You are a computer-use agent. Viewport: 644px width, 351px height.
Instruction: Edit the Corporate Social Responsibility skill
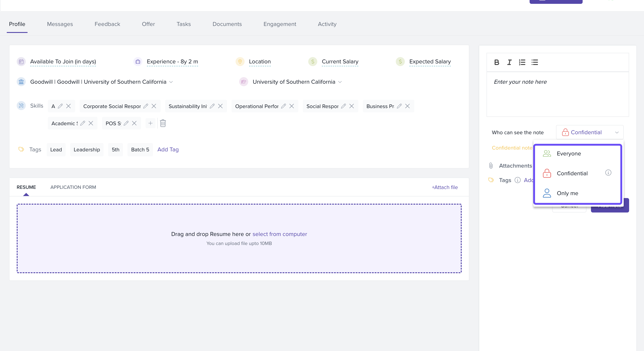tap(146, 106)
